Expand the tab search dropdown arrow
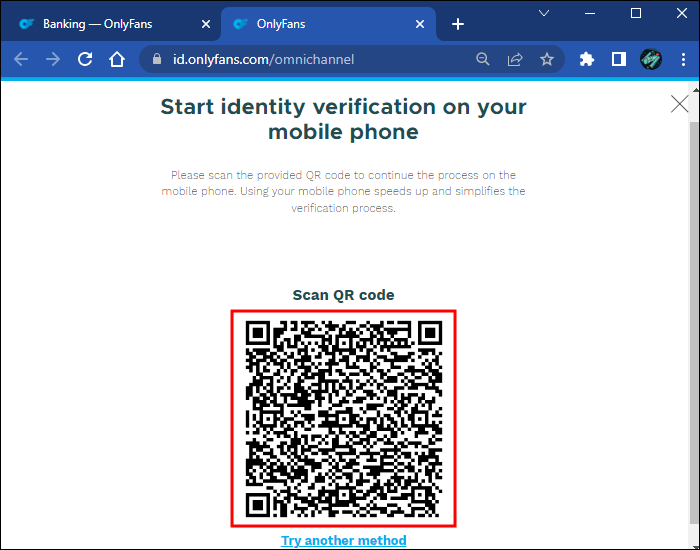 (x=544, y=13)
